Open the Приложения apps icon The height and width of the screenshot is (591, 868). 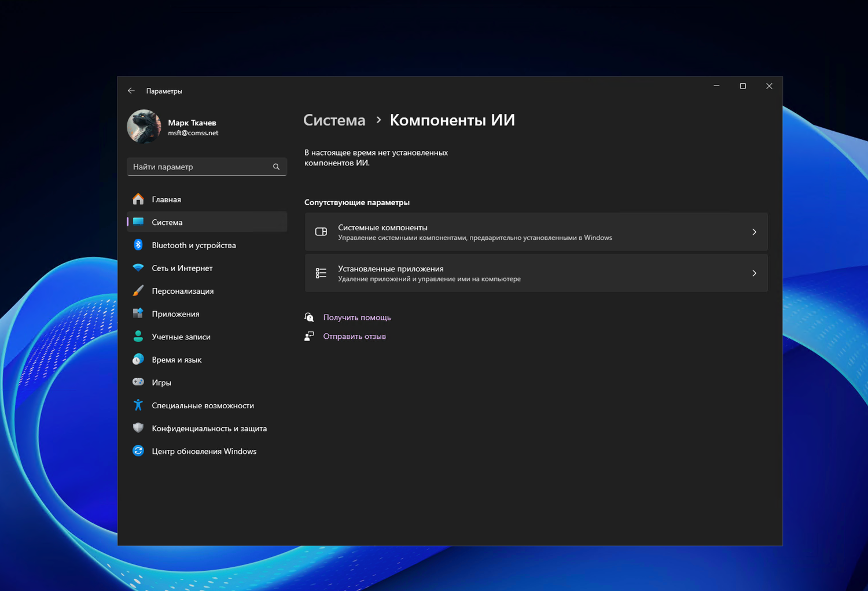coord(138,313)
